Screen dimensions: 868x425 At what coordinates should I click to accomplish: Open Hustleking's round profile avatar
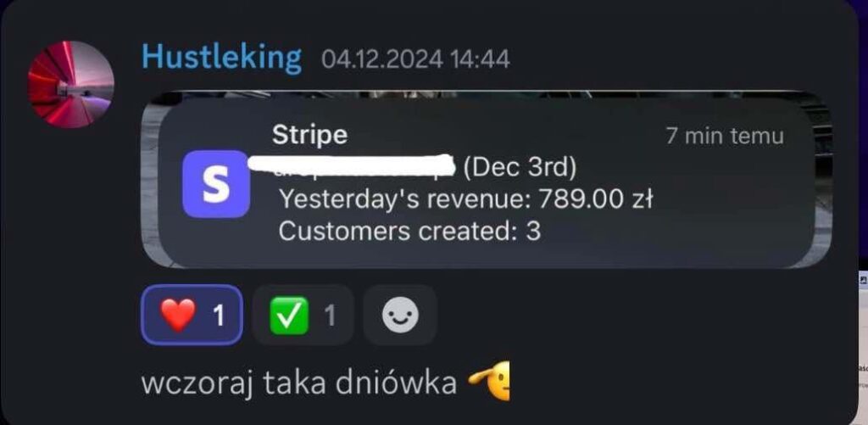71,84
